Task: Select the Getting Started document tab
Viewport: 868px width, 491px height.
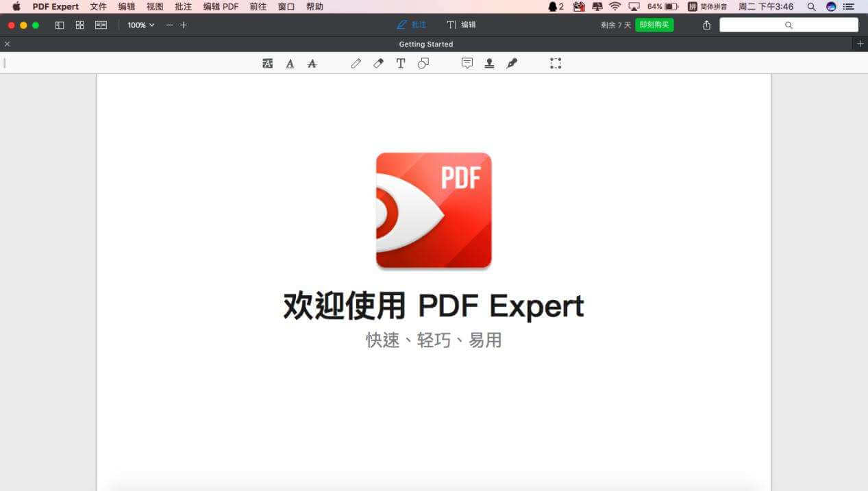Action: point(426,44)
